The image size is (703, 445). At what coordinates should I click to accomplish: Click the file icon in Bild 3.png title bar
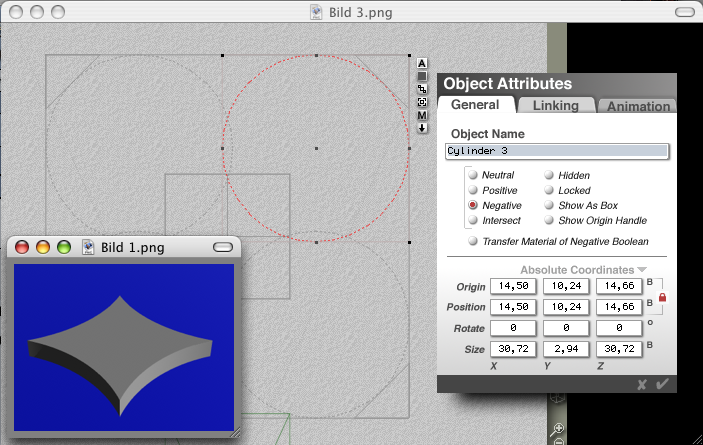coord(316,12)
